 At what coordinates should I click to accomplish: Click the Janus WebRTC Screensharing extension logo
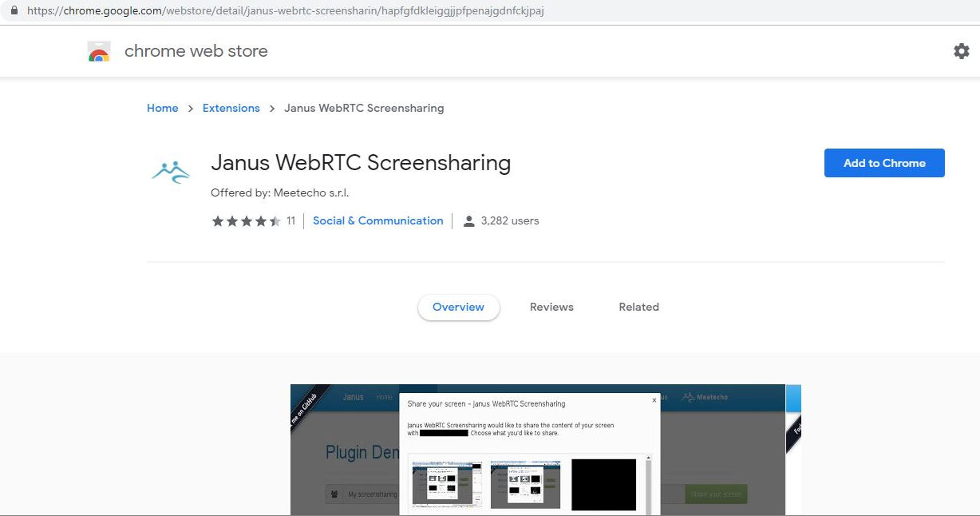point(170,169)
